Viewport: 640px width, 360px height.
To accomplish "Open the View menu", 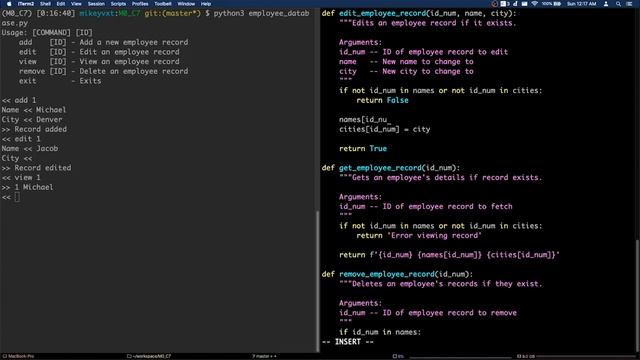I will [x=76, y=4].
